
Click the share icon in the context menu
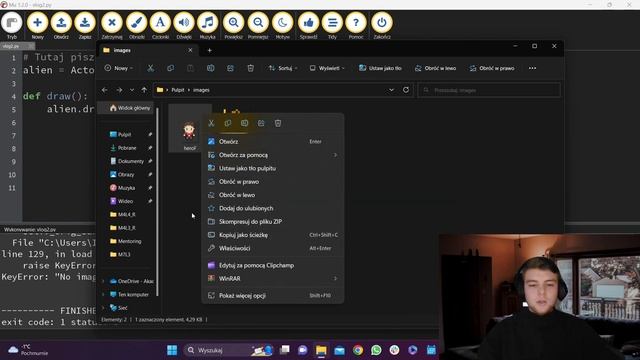[x=261, y=123]
